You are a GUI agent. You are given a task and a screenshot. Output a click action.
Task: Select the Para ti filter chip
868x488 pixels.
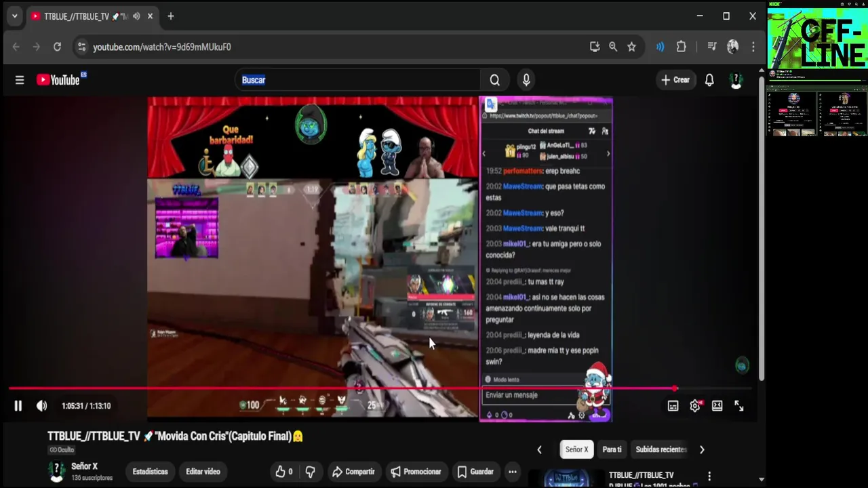(x=612, y=449)
